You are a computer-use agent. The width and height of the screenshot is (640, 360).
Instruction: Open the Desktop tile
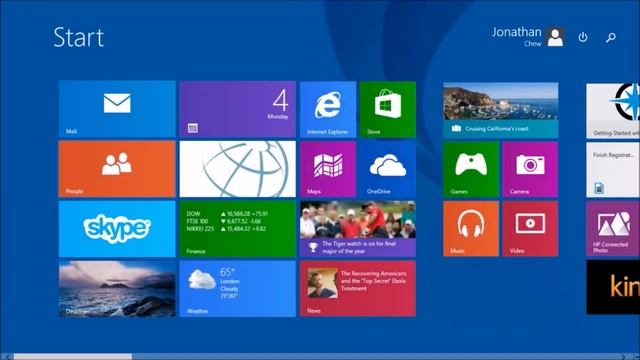(117, 289)
